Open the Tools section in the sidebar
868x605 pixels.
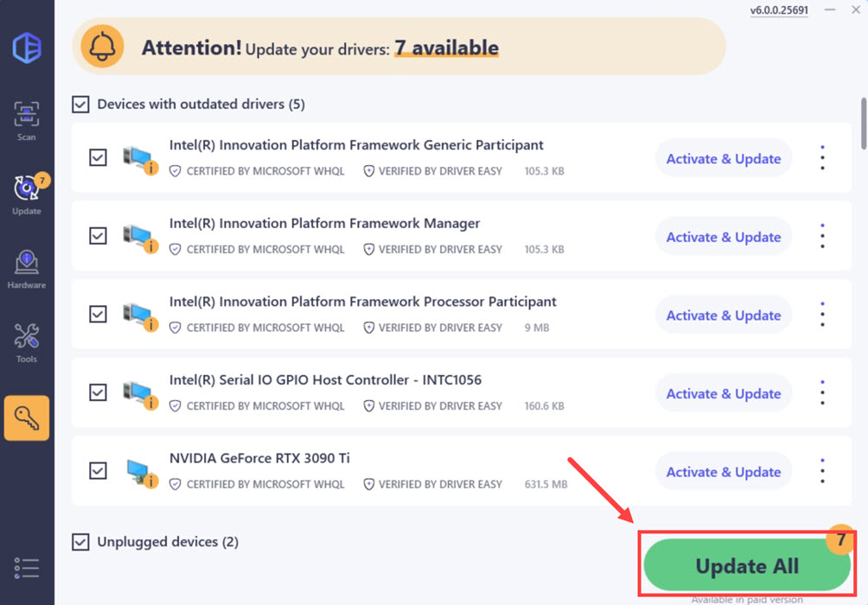27,339
